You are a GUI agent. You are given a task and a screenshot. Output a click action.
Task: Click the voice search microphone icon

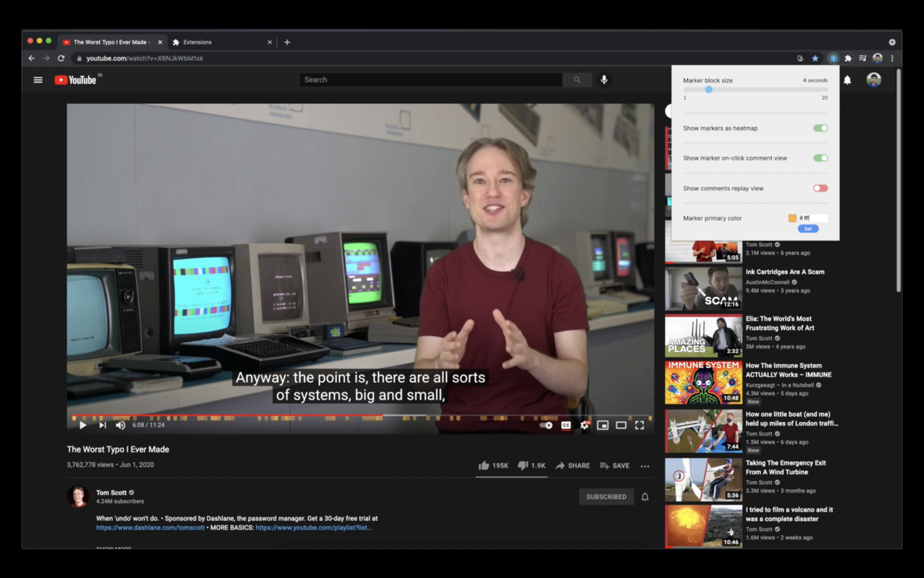coord(604,80)
